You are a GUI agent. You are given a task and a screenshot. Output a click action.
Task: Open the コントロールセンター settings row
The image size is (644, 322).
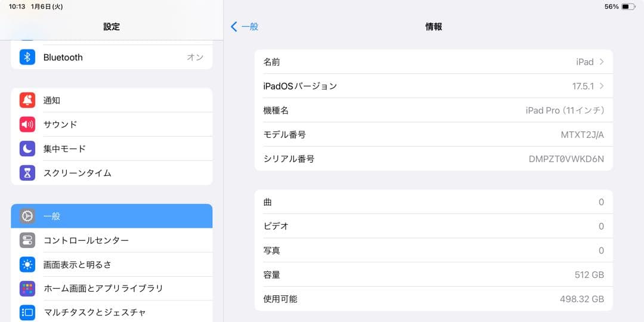pyautogui.click(x=112, y=240)
